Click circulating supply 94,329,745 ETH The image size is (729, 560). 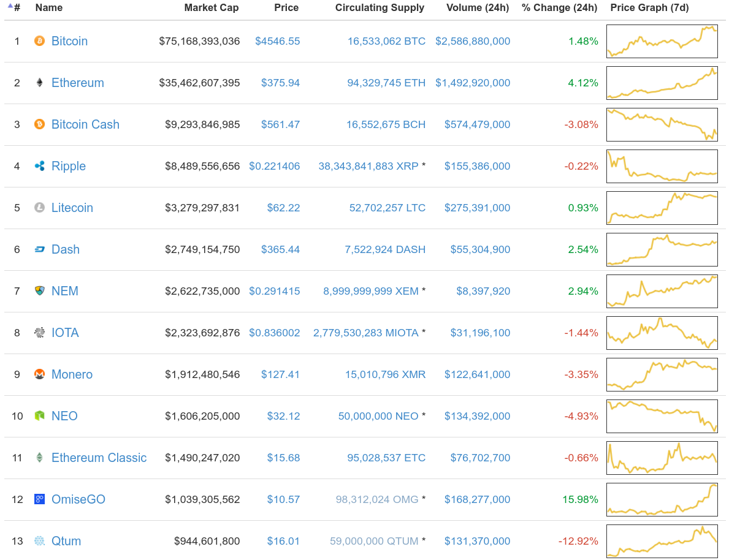point(386,83)
